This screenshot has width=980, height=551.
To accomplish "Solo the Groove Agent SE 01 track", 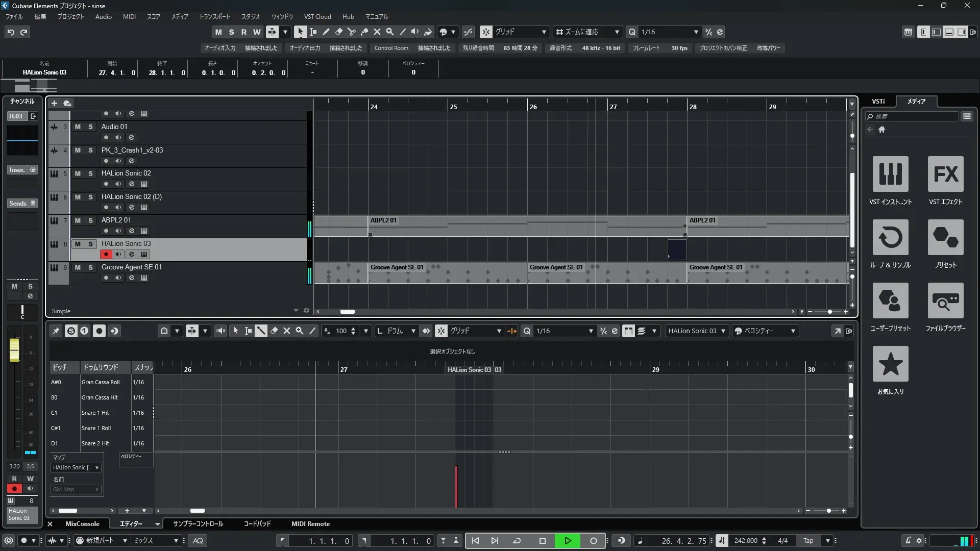I will tap(90, 267).
